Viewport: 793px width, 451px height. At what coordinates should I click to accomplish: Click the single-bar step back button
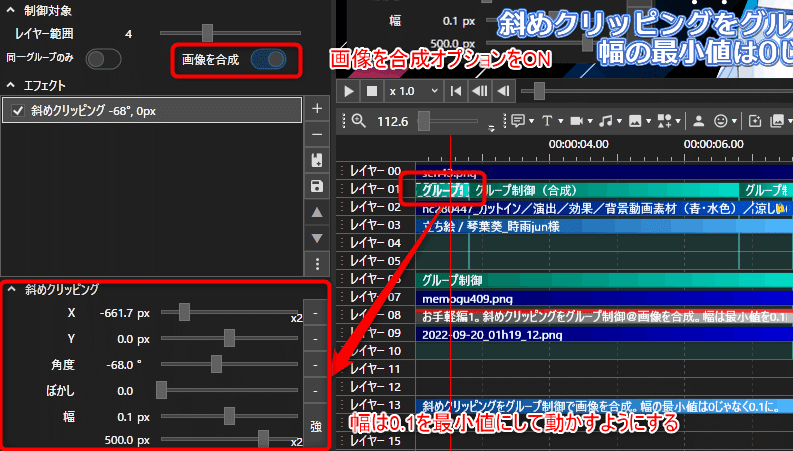(503, 92)
